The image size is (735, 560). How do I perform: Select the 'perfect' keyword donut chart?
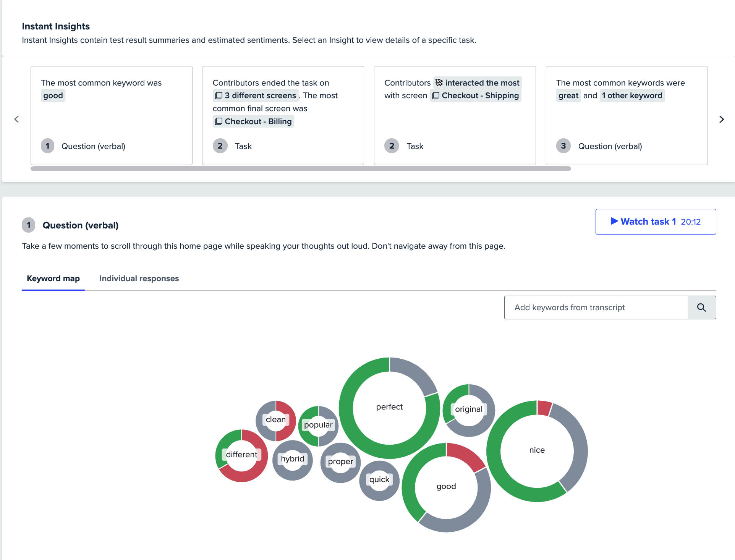389,407
